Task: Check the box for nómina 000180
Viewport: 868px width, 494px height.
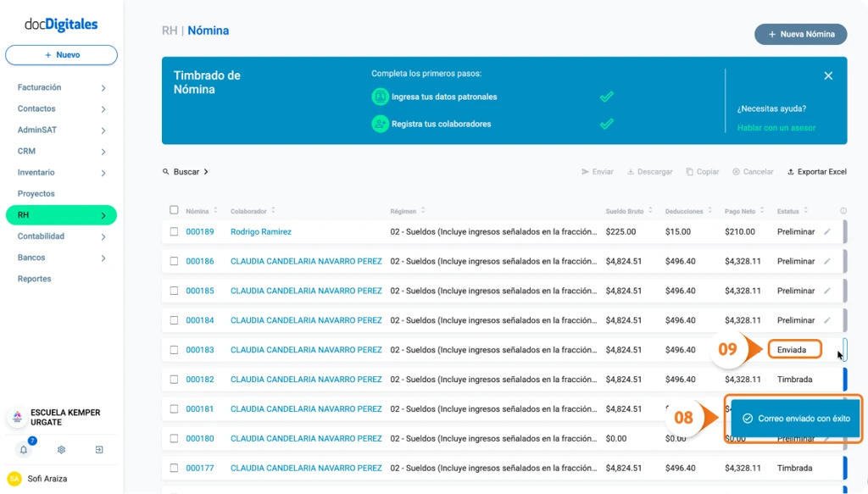Action: [174, 438]
